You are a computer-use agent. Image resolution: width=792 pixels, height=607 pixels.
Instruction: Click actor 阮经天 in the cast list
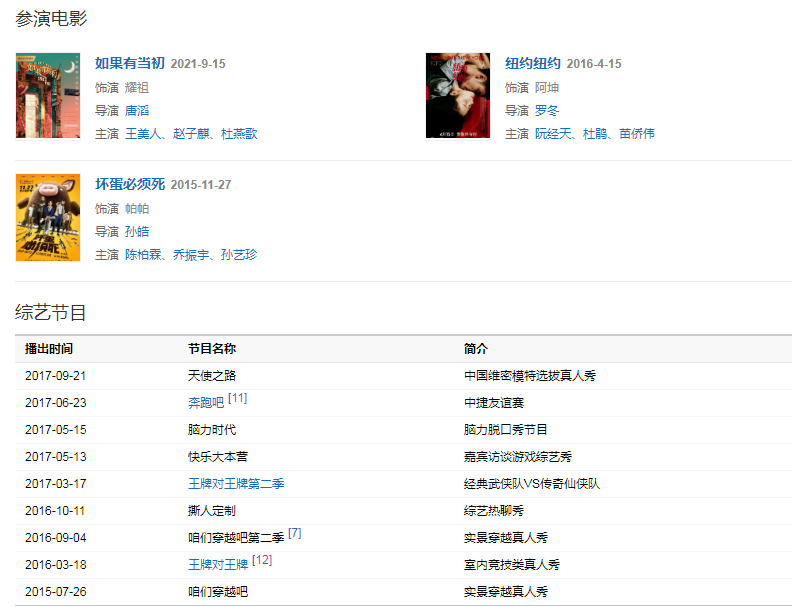point(553,134)
